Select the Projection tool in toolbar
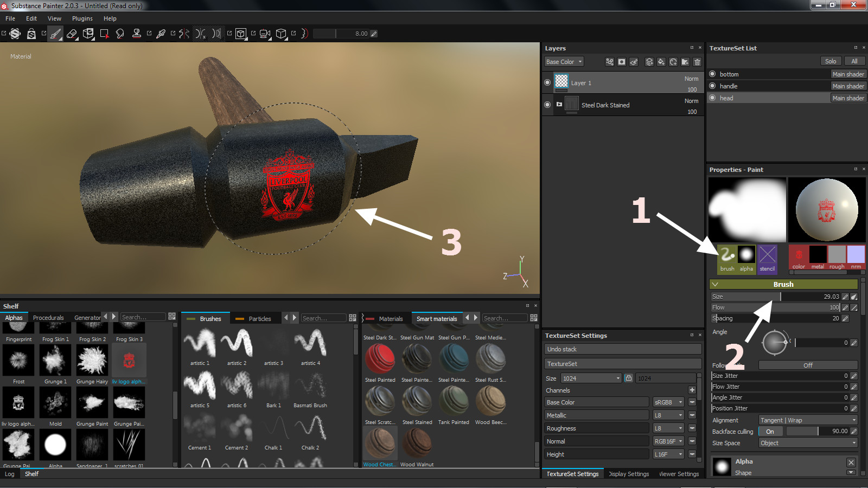The width and height of the screenshot is (868, 488). coord(88,34)
